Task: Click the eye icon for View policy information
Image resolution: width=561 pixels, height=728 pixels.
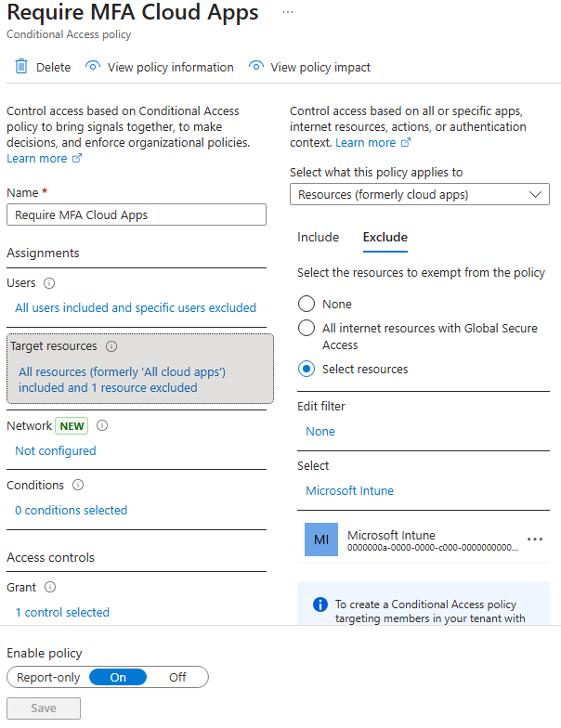Action: coord(93,67)
